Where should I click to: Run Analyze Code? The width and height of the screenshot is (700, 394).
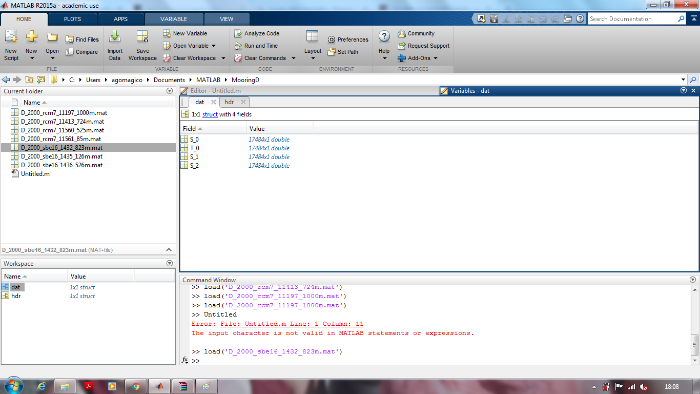click(257, 33)
